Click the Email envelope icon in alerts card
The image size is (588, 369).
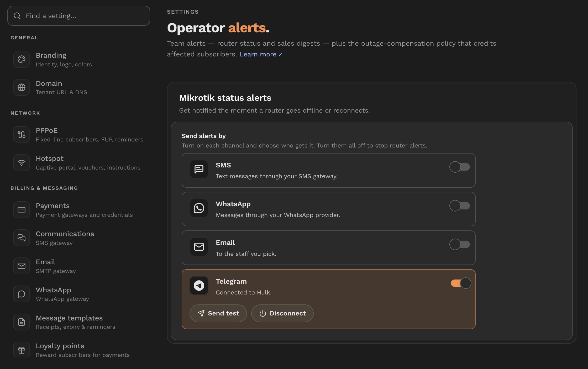(x=199, y=247)
